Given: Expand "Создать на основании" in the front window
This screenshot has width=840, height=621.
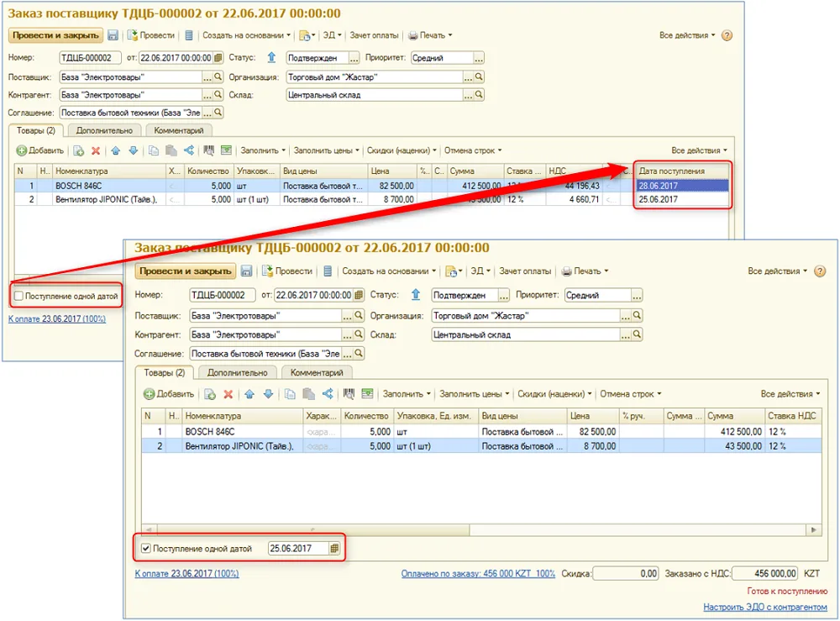Looking at the screenshot, I should [x=389, y=271].
